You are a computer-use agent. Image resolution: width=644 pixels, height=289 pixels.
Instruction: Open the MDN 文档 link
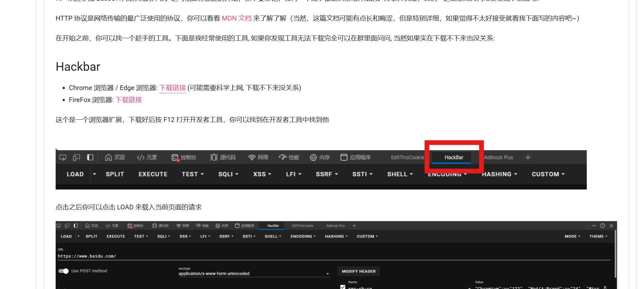tap(236, 18)
